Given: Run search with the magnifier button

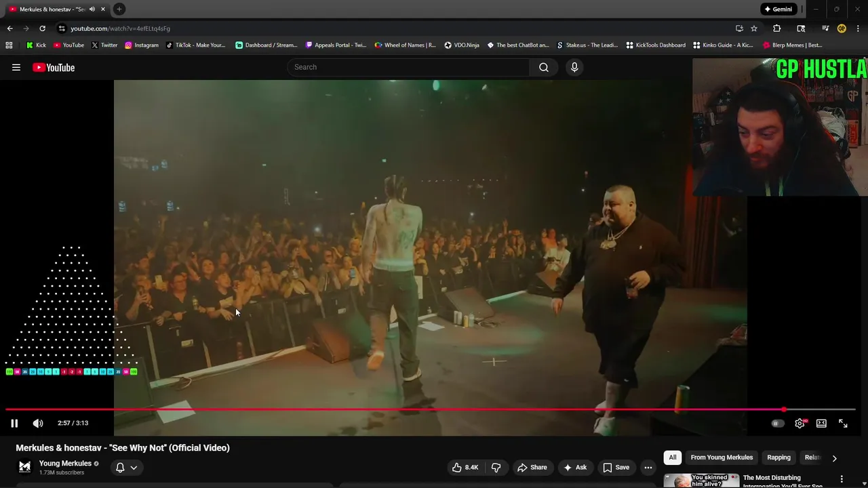Looking at the screenshot, I should [x=544, y=67].
